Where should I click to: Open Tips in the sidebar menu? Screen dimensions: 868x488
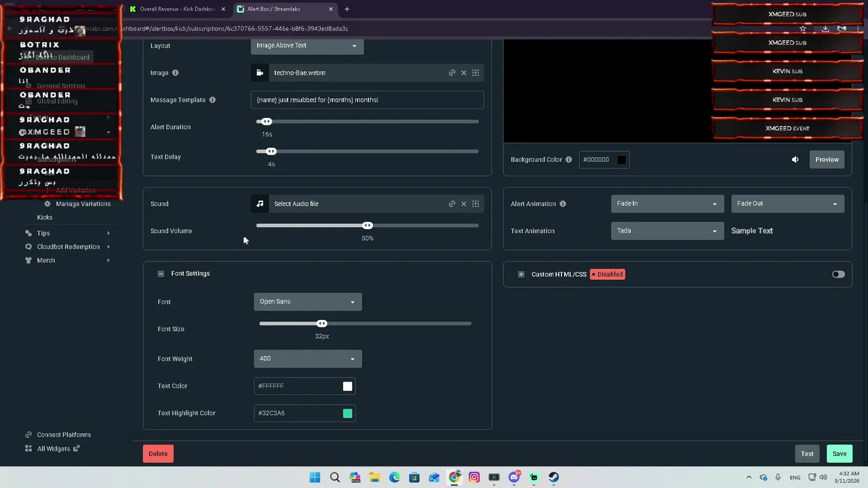(43, 233)
